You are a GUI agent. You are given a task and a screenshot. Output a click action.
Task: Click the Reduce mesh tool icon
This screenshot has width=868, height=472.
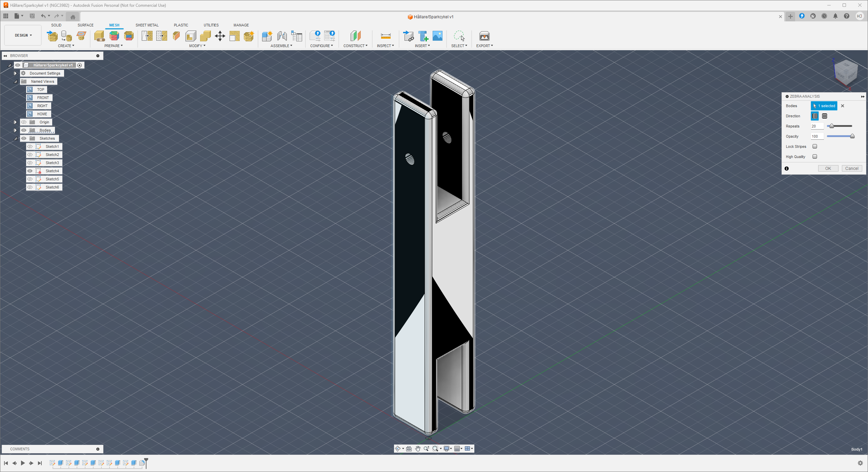(x=162, y=36)
